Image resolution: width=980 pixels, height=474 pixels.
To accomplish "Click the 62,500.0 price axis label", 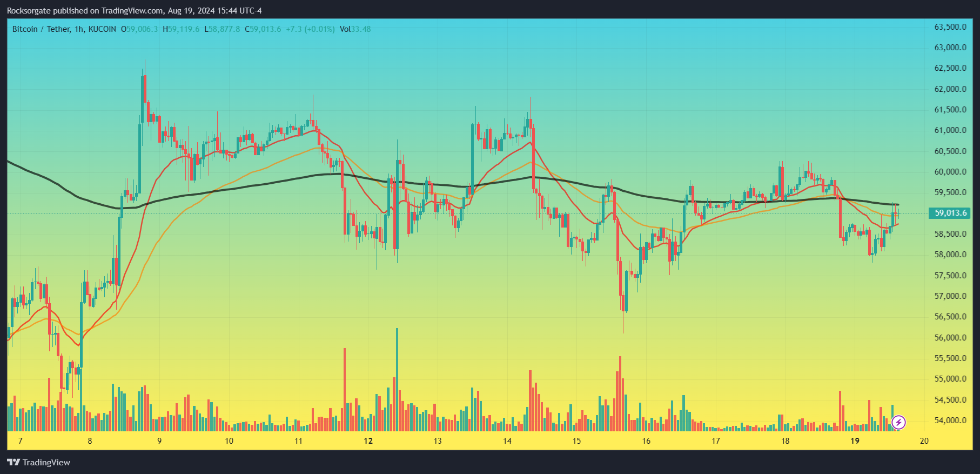I will coord(950,68).
